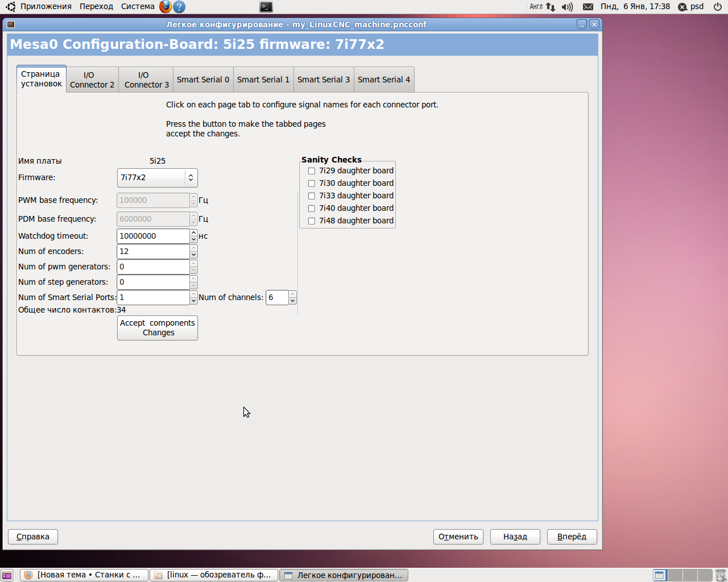Click the Sanity Checks group label
Viewport: 728px width, 582px height.
pyautogui.click(x=332, y=160)
